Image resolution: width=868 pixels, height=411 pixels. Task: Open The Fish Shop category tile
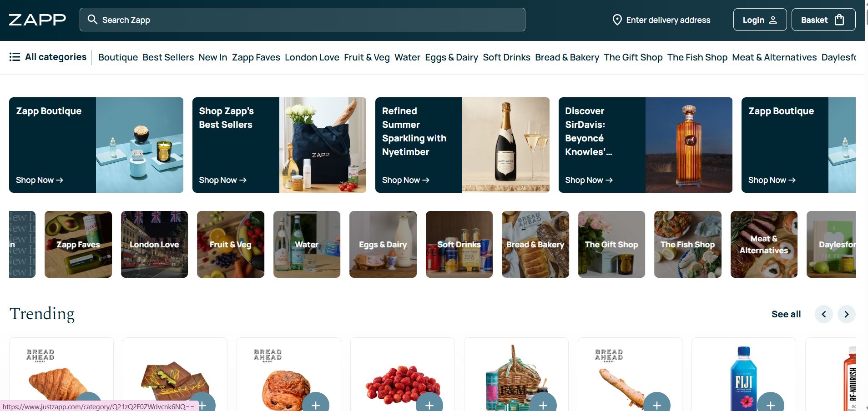[687, 244]
